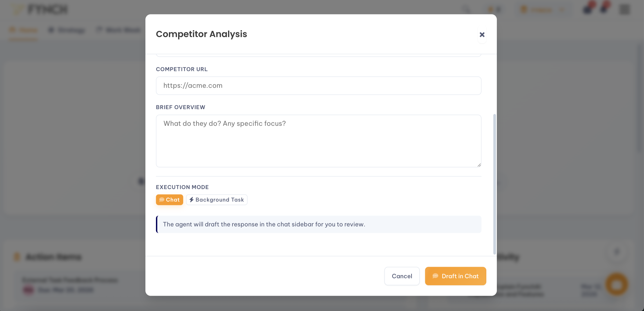Close the Competitor Analysis dialog
This screenshot has width=644, height=311.
point(482,34)
